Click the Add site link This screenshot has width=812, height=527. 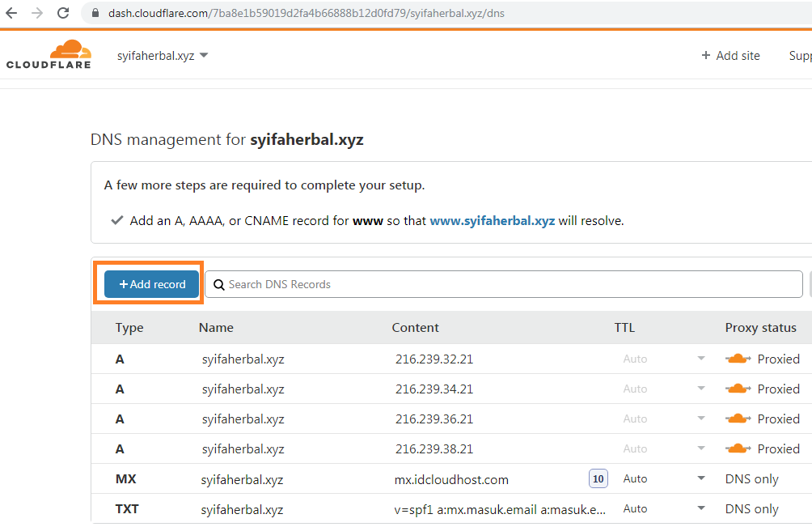(x=730, y=55)
